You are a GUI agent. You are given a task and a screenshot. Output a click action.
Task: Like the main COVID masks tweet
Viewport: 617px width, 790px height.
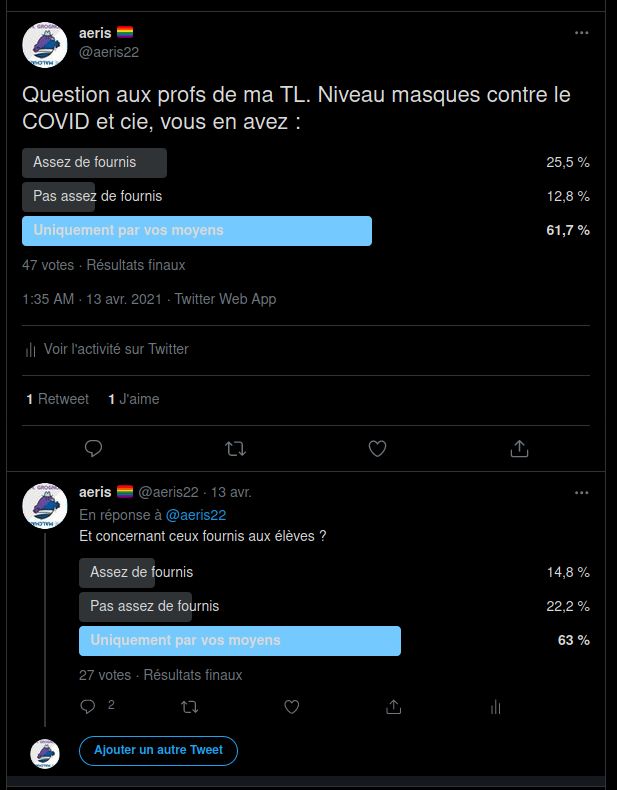377,449
